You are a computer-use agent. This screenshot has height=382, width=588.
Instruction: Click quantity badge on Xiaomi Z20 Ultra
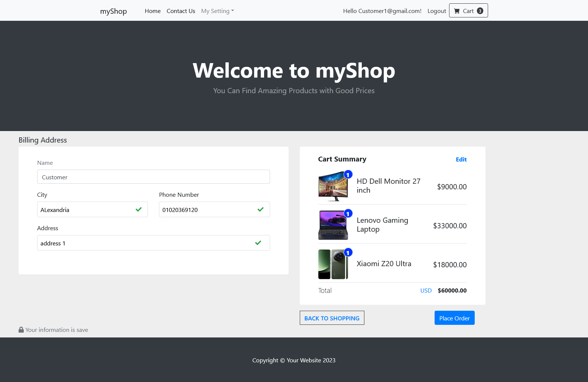[348, 252]
